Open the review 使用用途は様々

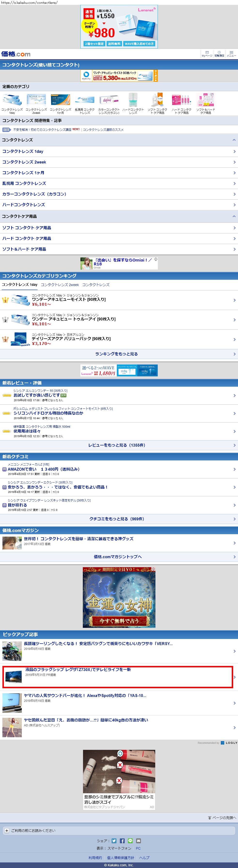tap(119, 431)
